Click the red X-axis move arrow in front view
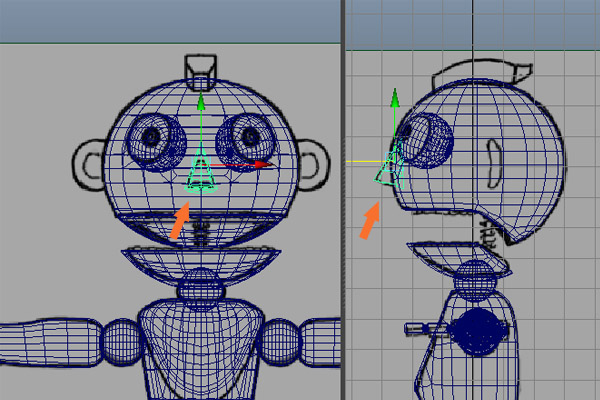600x400 pixels. (x=263, y=165)
